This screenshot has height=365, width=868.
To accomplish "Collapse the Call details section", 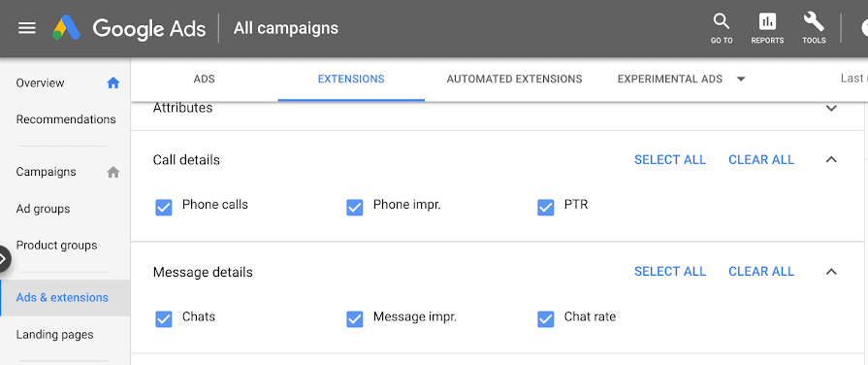I will pyautogui.click(x=831, y=159).
